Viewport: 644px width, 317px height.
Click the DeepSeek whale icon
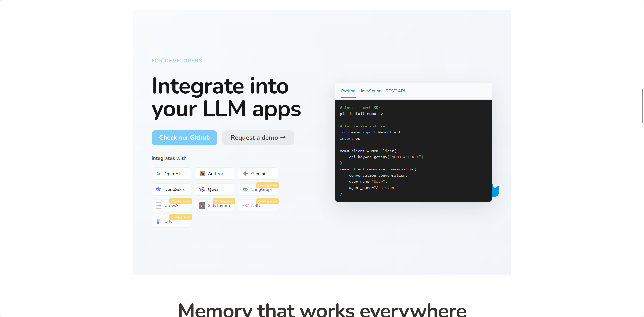point(159,189)
